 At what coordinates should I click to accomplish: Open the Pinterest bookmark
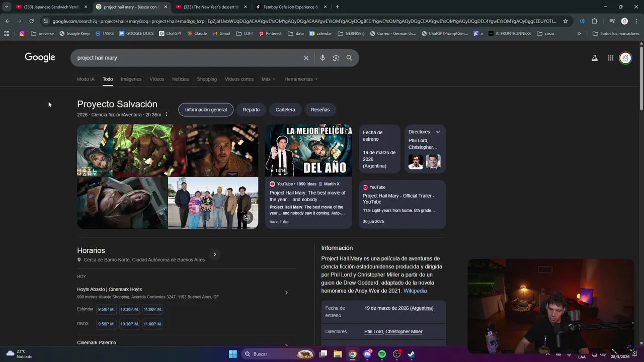tap(270, 34)
